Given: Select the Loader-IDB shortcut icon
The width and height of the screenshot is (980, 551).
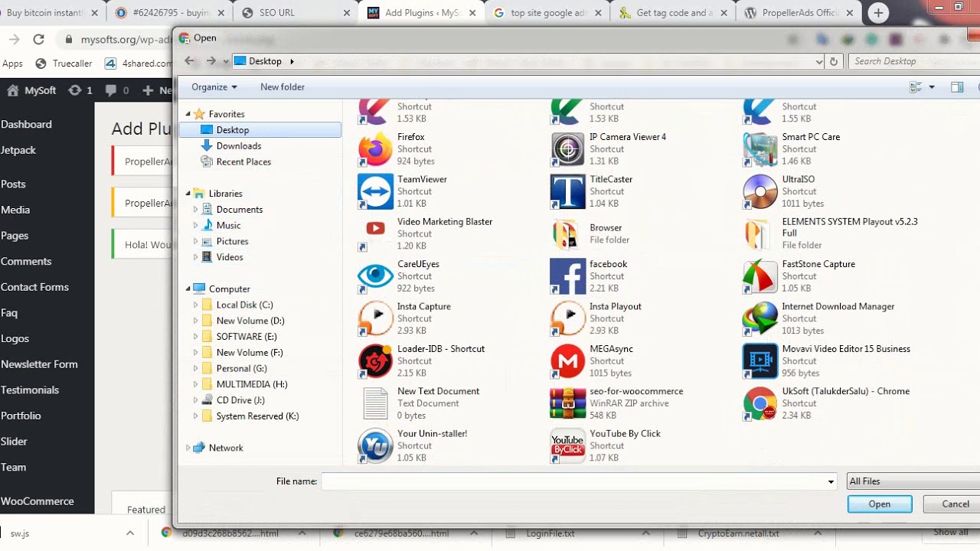Looking at the screenshot, I should 375,360.
